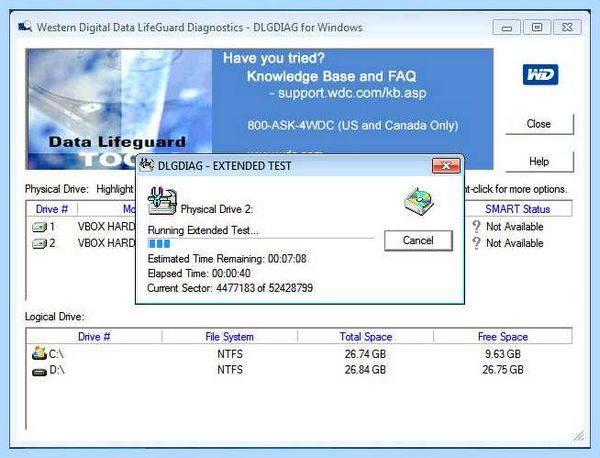
Task: Click the 9.63 GB free space value
Action: 503,354
